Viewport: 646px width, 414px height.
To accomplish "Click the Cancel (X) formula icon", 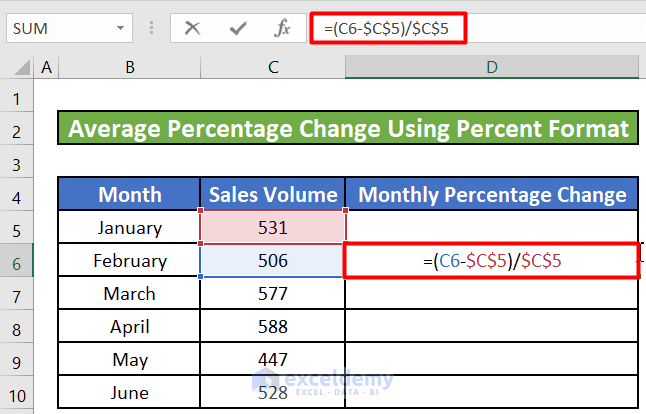I will tap(193, 28).
